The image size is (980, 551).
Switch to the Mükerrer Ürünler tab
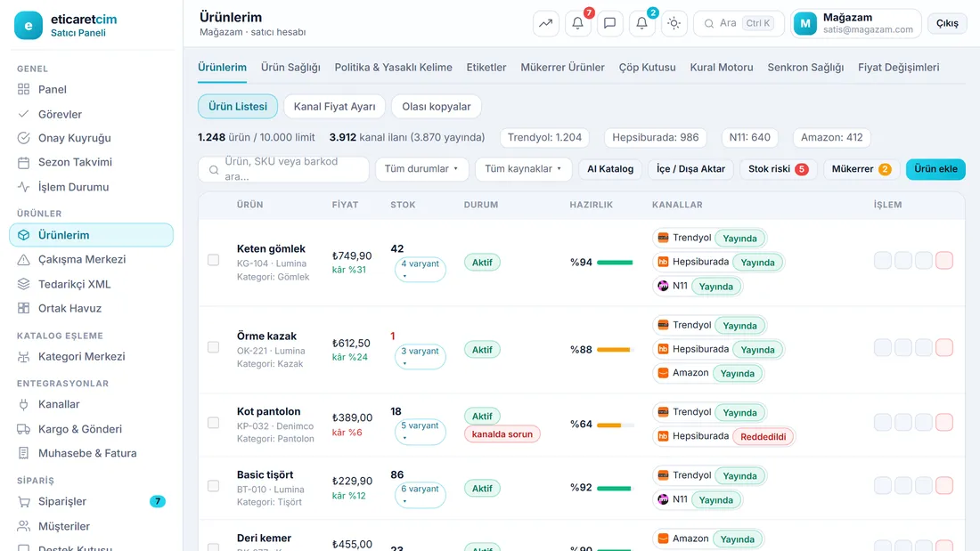pyautogui.click(x=562, y=68)
